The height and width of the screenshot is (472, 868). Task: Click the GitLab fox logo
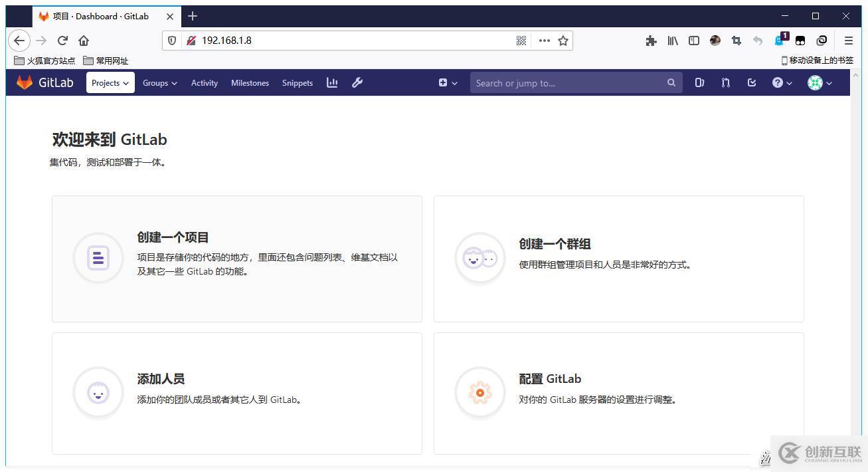(25, 82)
